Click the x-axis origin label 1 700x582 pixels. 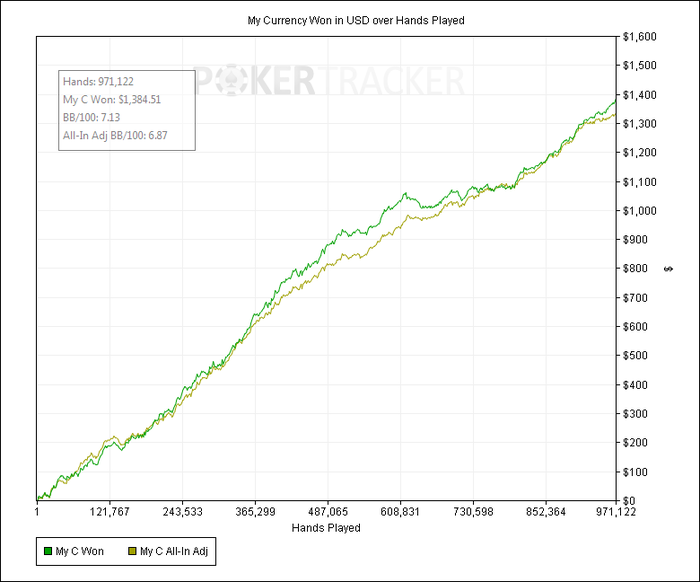click(37, 512)
